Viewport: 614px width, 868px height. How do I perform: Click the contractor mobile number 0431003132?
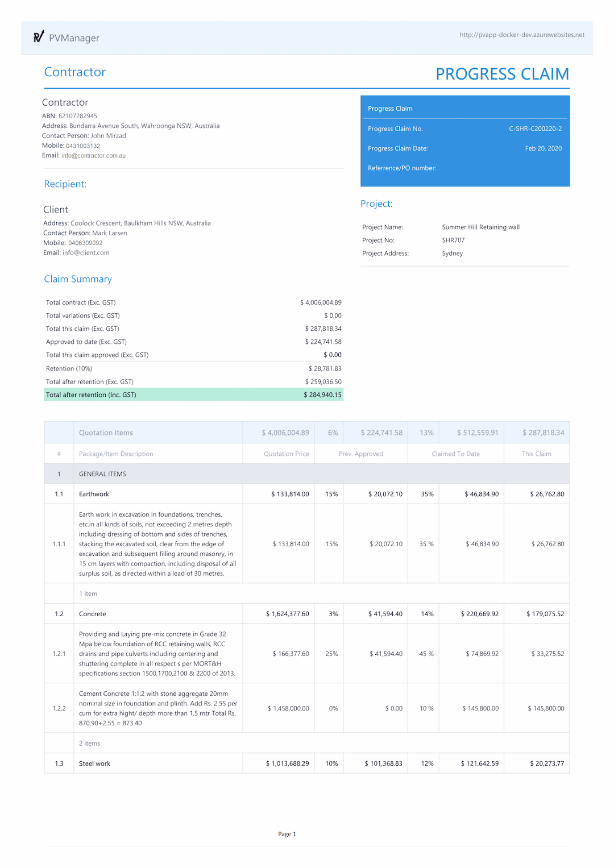83,146
